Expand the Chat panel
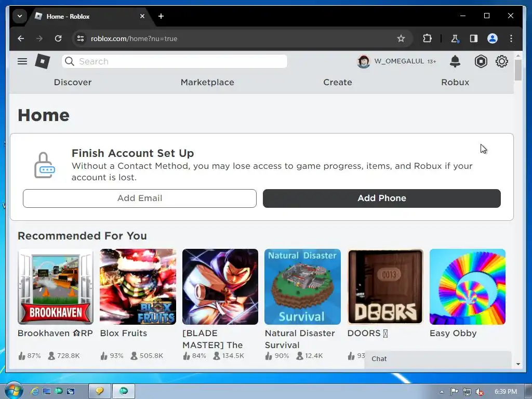Viewport: 532px width, 399px height. (437, 359)
